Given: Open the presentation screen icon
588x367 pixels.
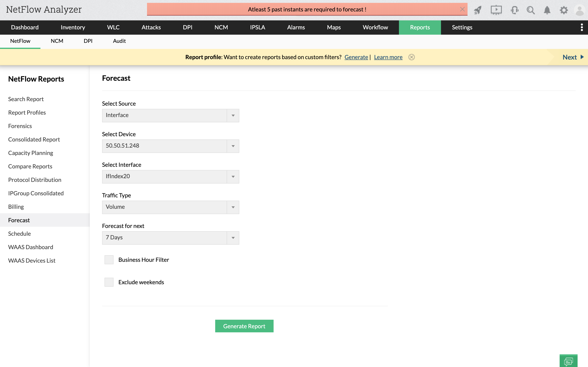Looking at the screenshot, I should [496, 10].
